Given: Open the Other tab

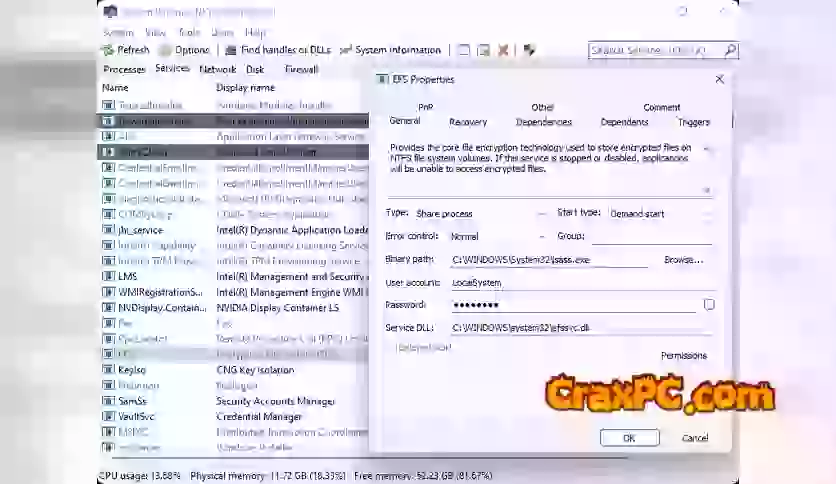Looking at the screenshot, I should (x=542, y=107).
